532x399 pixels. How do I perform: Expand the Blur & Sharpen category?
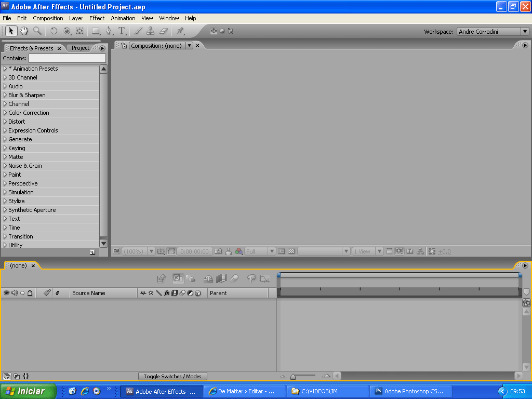pyautogui.click(x=5, y=95)
